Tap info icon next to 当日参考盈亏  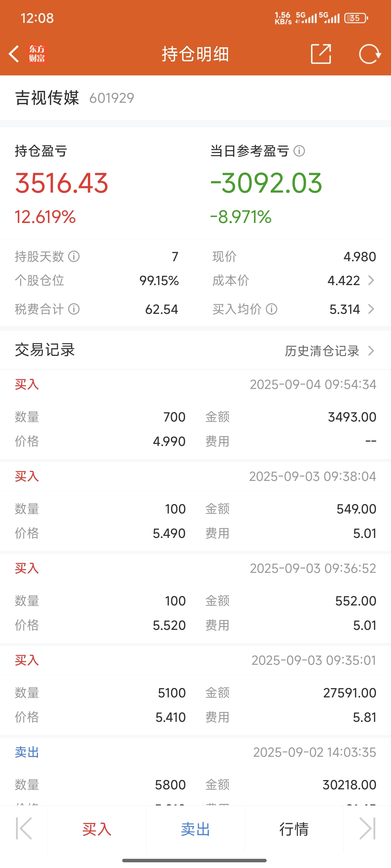(299, 151)
